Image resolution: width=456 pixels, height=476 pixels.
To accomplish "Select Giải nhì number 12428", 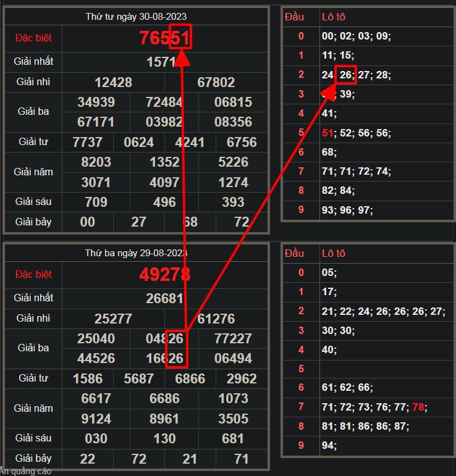I will pyautogui.click(x=113, y=82).
